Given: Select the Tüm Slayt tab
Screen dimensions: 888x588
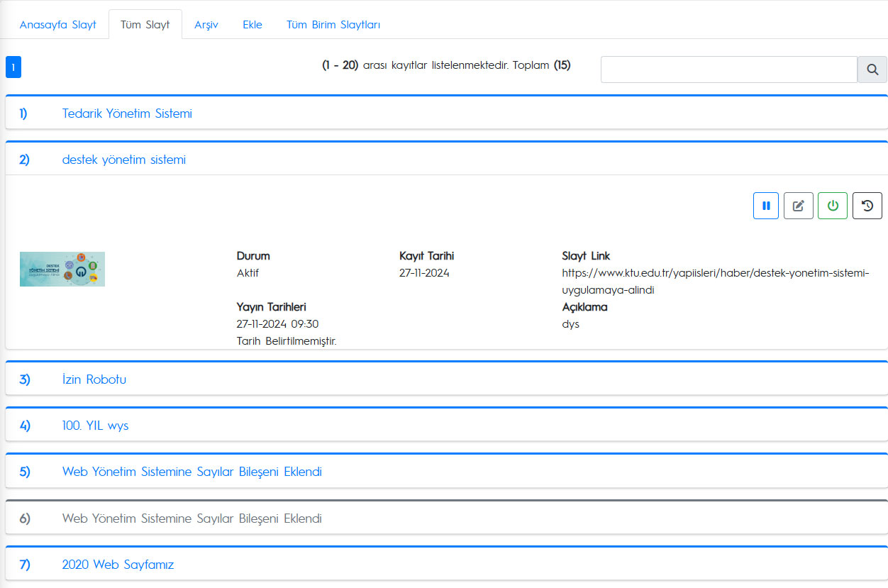Looking at the screenshot, I should tap(145, 24).
